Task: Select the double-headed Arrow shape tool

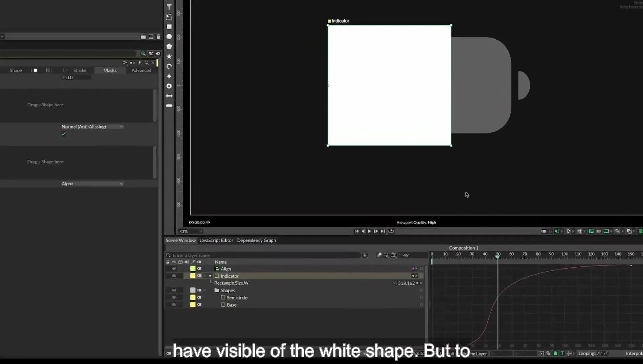Action: click(x=169, y=96)
